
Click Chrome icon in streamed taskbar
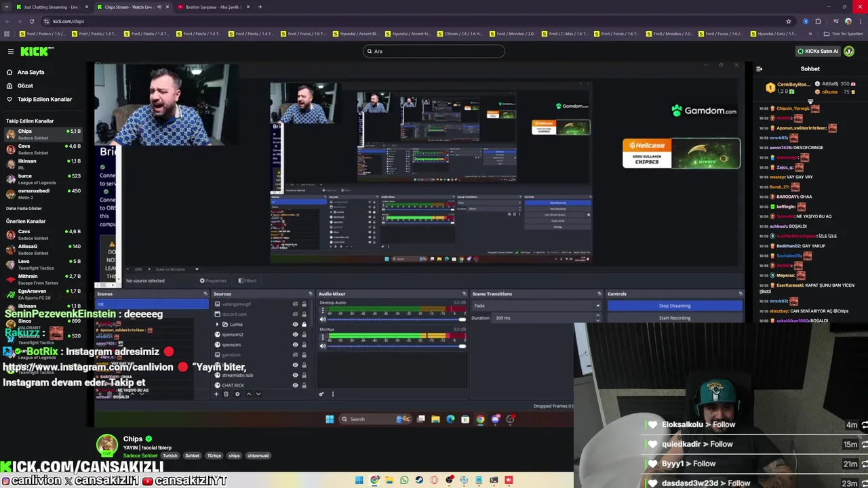click(x=480, y=420)
